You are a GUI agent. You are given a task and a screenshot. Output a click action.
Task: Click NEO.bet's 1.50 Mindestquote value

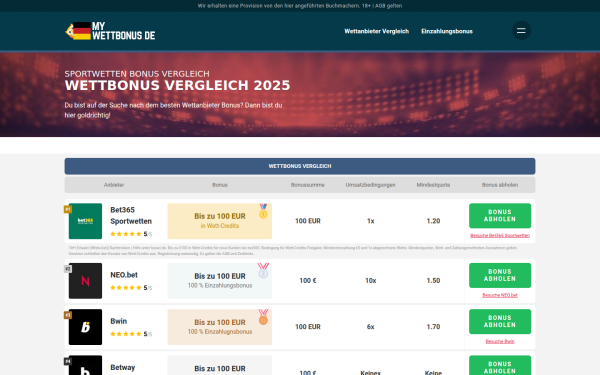point(433,281)
